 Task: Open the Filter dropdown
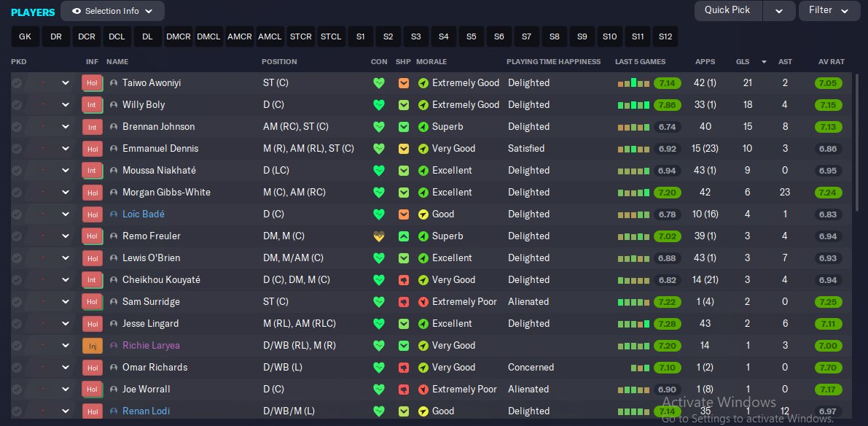coord(829,10)
